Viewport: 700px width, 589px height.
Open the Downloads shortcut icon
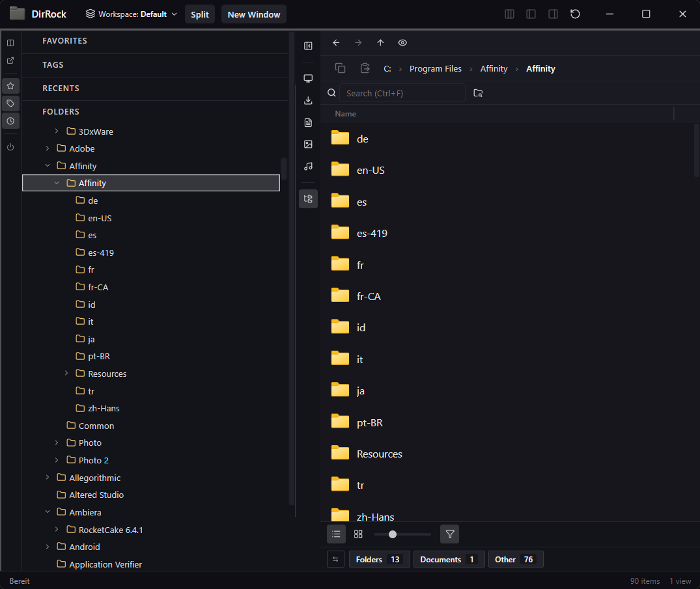308,100
